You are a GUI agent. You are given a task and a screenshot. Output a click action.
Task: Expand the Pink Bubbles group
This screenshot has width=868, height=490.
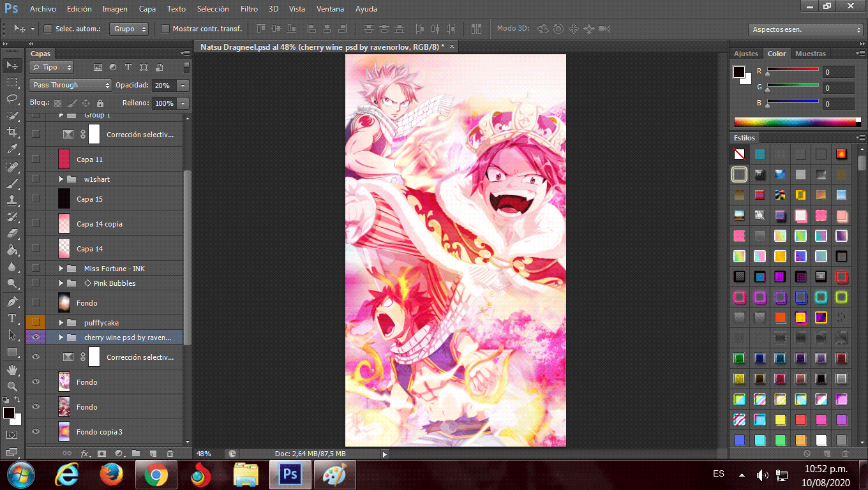pyautogui.click(x=61, y=283)
